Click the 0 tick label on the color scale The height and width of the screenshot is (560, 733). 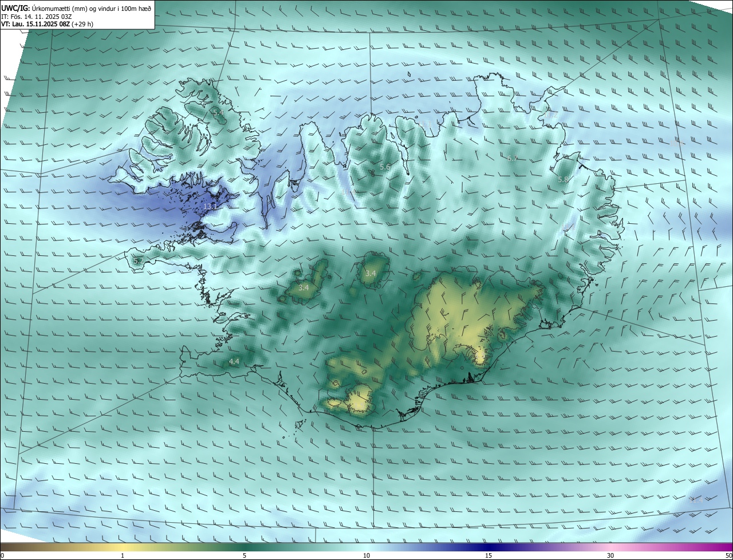click(2, 555)
